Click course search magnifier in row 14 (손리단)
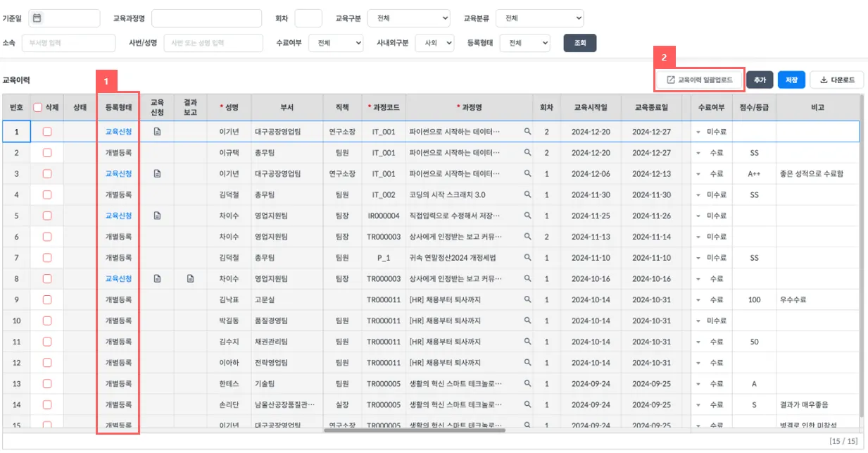Image resolution: width=868 pixels, height=453 pixels. [x=527, y=405]
